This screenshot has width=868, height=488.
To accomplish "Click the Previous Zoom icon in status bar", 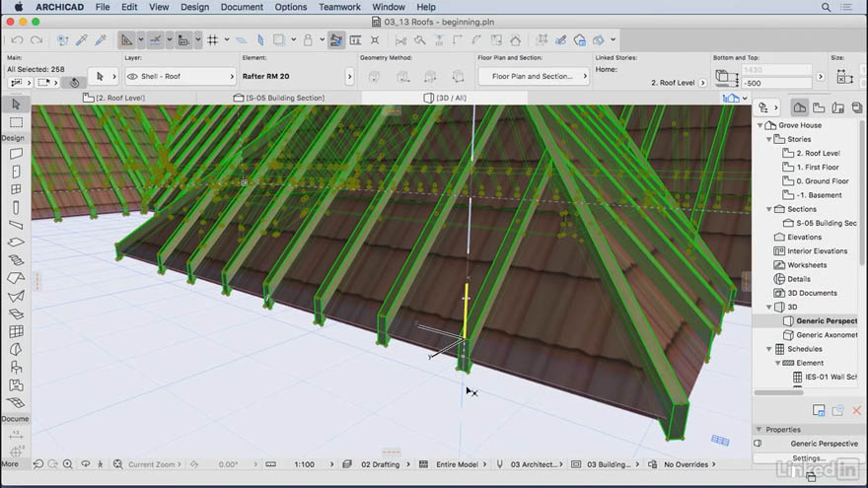I will [38, 464].
